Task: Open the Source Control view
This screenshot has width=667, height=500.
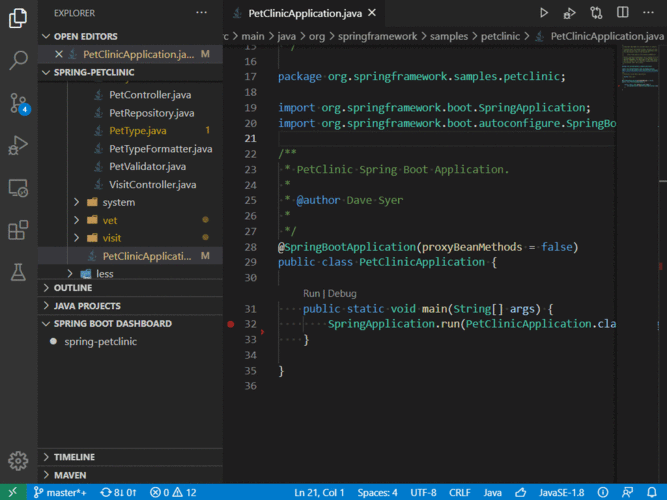Action: [x=18, y=103]
